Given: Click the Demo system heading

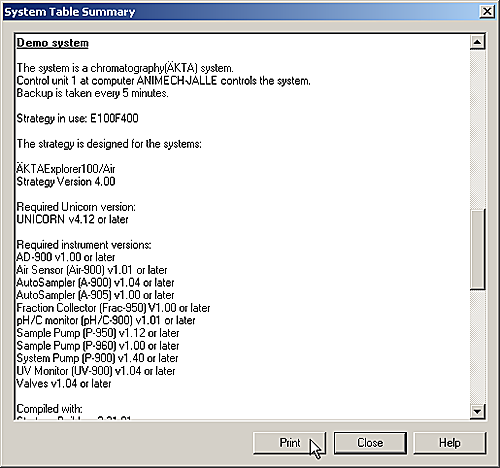Looking at the screenshot, I should [x=53, y=43].
